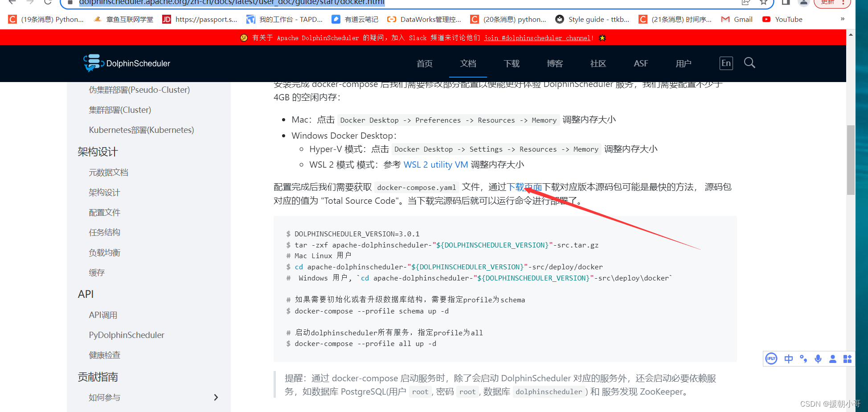
Task: Open 配置文件 in sidebar
Action: point(104,212)
